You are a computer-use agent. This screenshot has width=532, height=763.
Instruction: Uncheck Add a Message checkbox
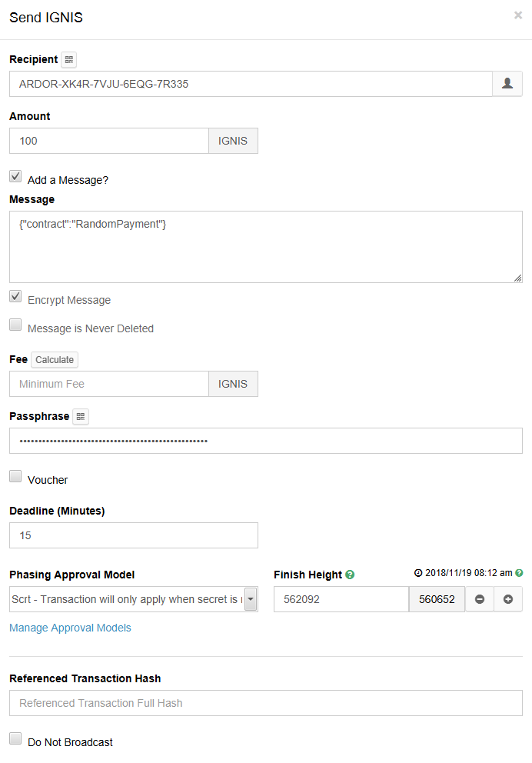click(x=15, y=176)
